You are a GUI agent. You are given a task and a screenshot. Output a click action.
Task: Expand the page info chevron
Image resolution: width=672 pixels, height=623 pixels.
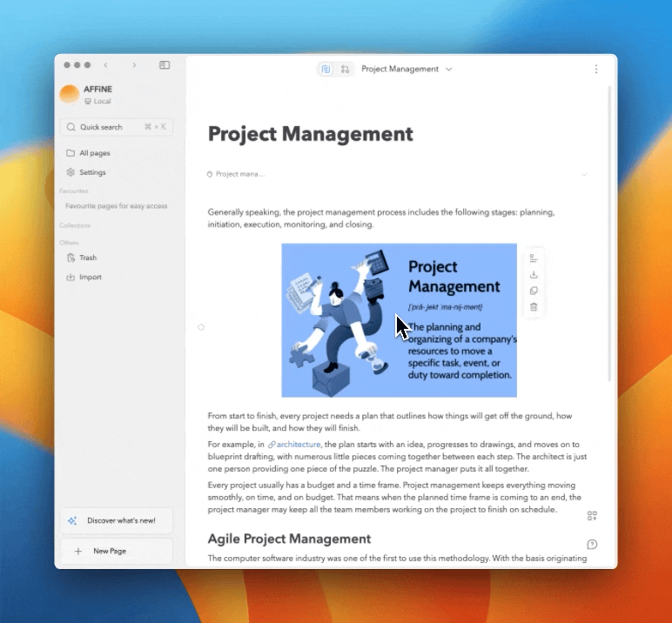tap(584, 174)
